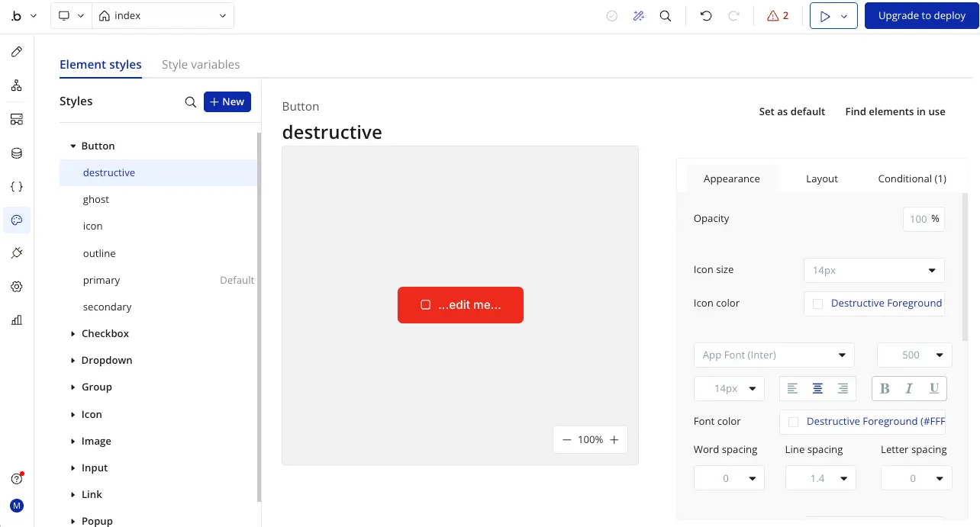Switch to the Layout tab
980x527 pixels.
821,178
